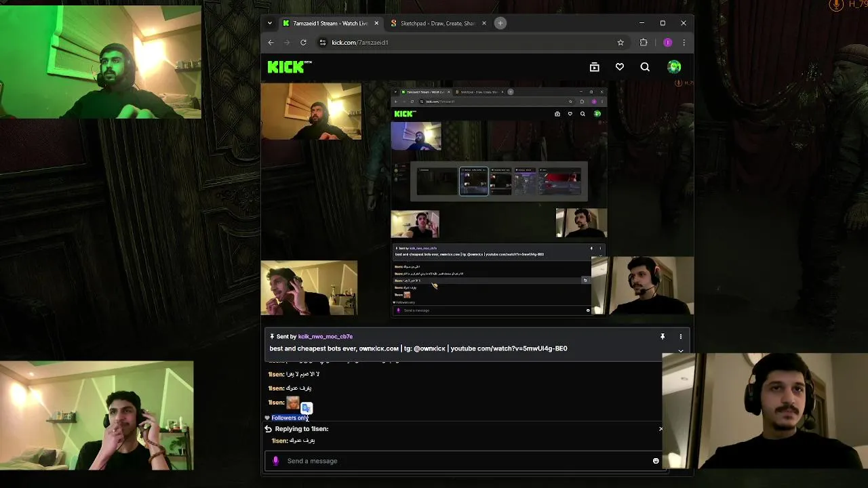868x488 pixels.
Task: Click the browser forward arrow
Action: pos(287,43)
